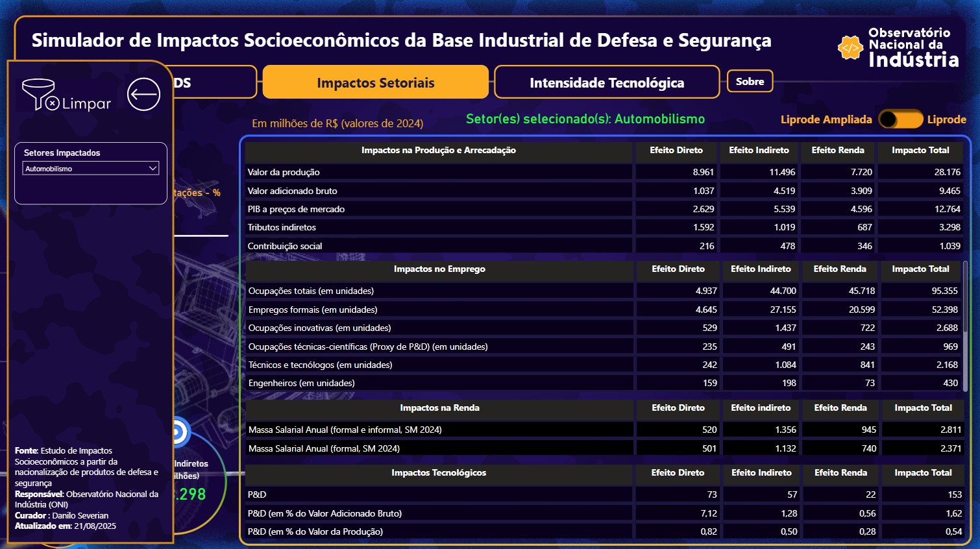
Task: Click the Sobre button
Action: pos(750,81)
